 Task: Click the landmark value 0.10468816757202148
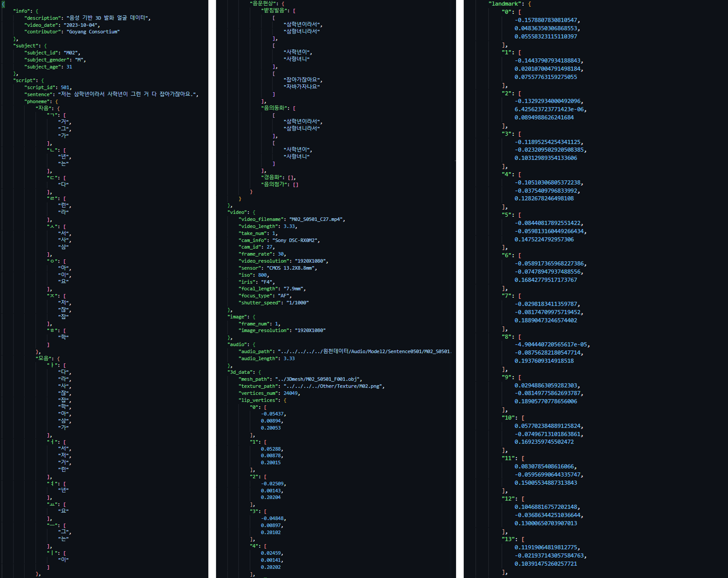click(546, 507)
